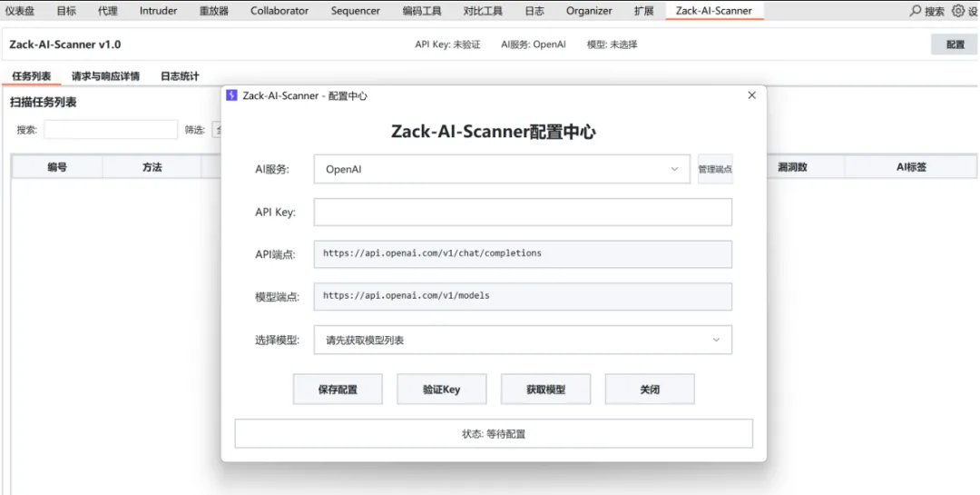Expand the 选择模型 dropdown
The height and width of the screenshot is (495, 980).
523,340
